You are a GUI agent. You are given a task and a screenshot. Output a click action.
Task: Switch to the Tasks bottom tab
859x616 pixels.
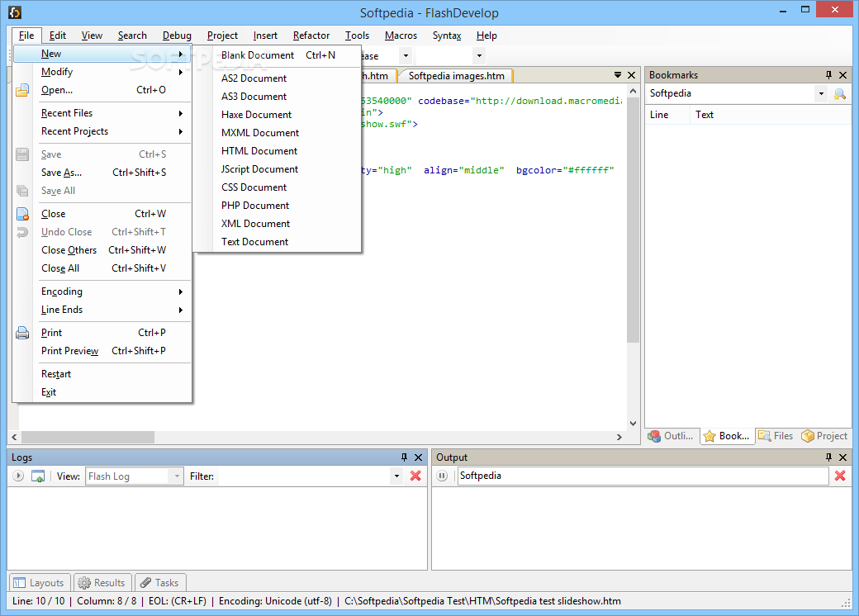point(160,583)
